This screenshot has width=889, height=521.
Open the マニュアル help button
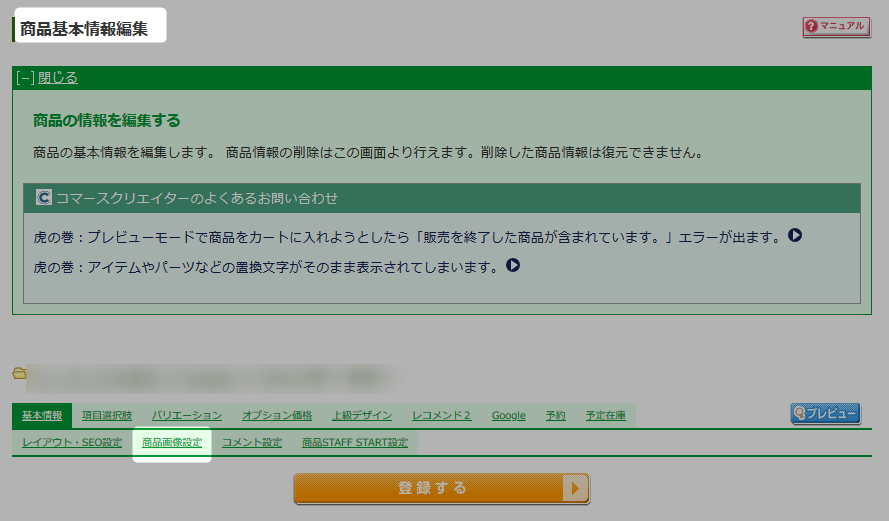(x=836, y=27)
